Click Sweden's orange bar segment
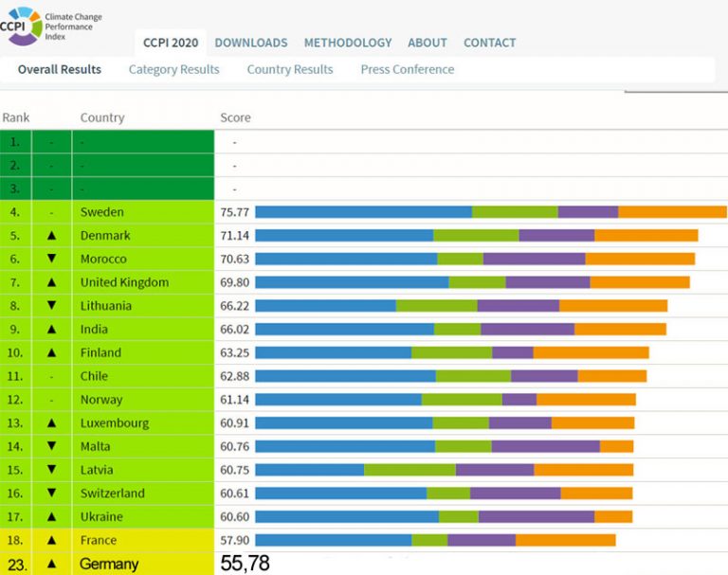 click(672, 212)
